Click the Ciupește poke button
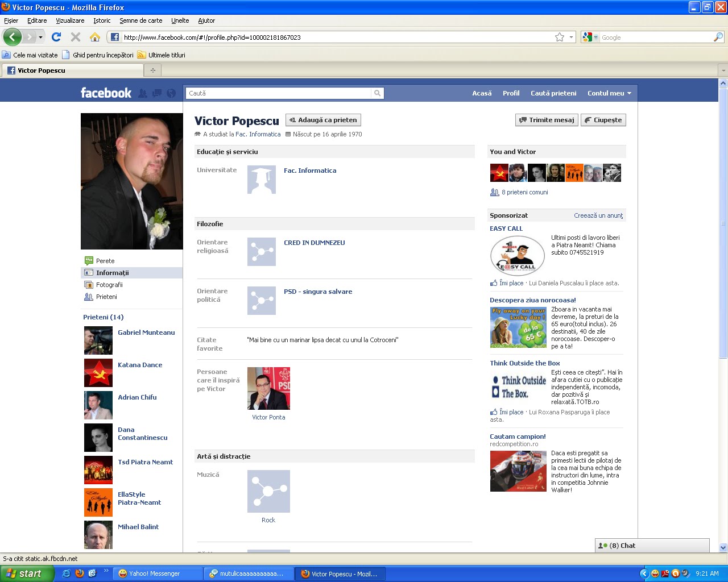The image size is (728, 582). point(603,120)
